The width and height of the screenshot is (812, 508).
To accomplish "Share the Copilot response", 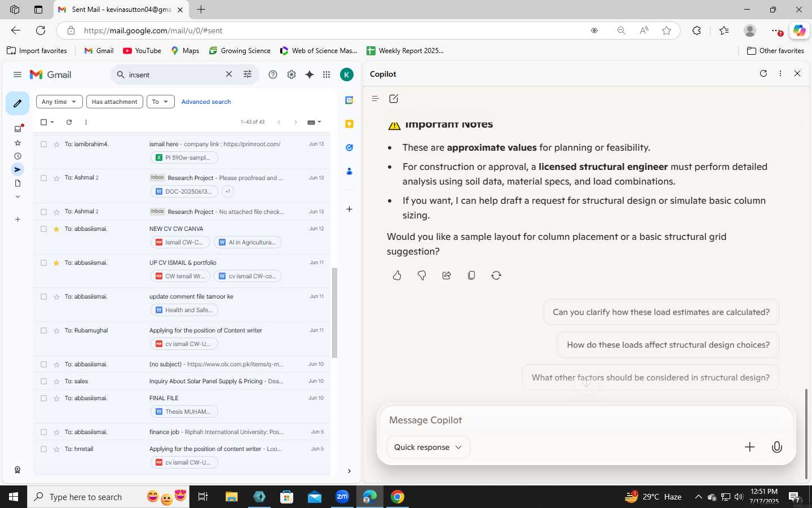I will pos(447,275).
